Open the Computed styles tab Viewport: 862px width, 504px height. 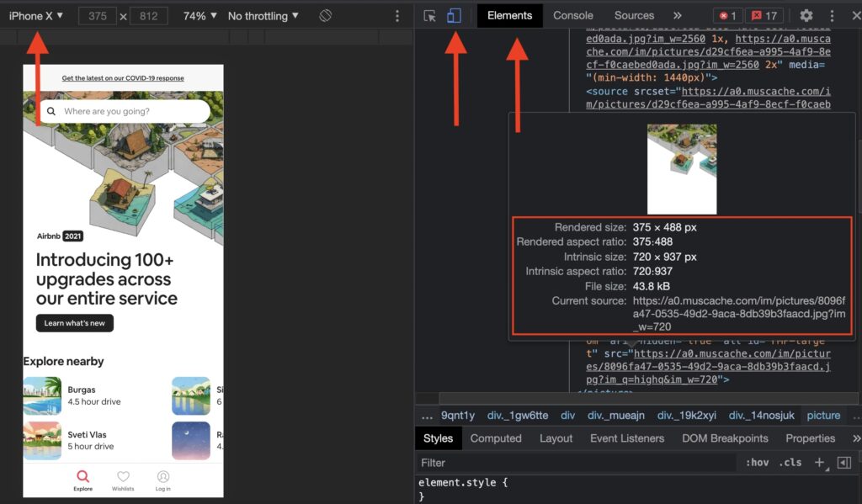pos(496,438)
